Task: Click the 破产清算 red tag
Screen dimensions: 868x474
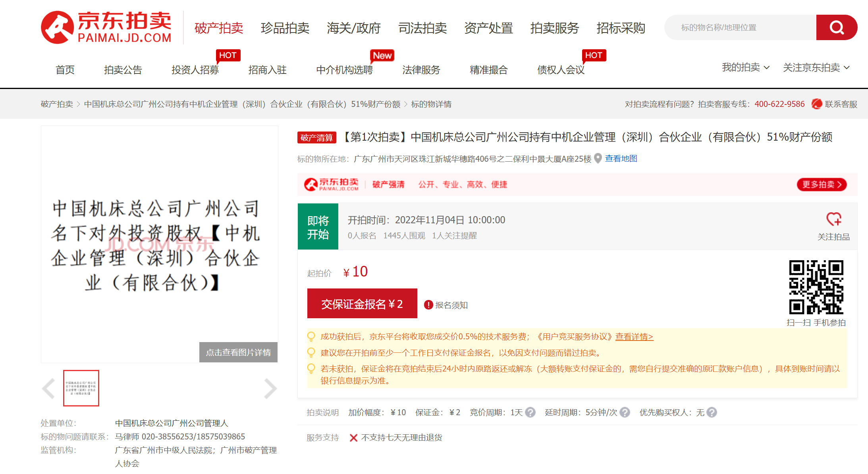Action: pyautogui.click(x=317, y=137)
